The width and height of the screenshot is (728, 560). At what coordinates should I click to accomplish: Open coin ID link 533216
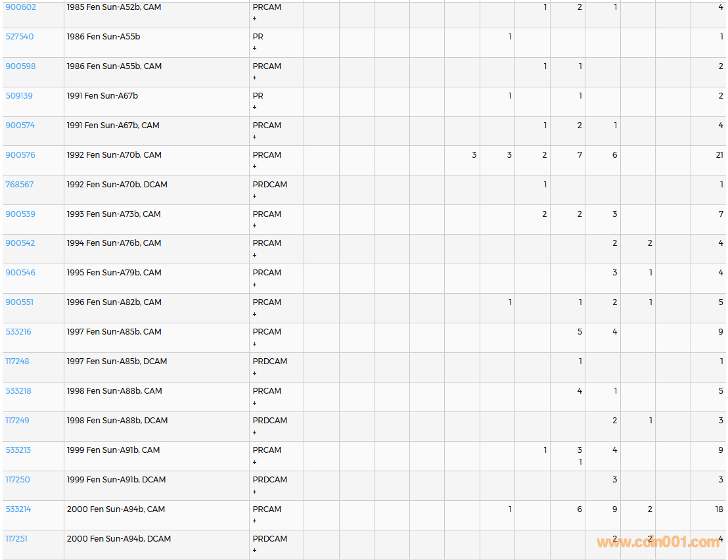[18, 332]
